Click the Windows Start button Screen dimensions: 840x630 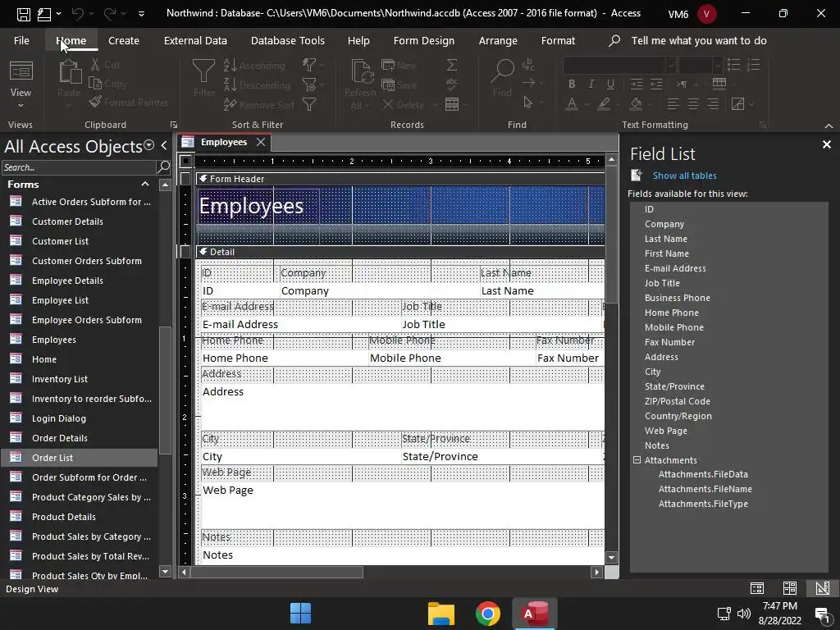tap(300, 614)
